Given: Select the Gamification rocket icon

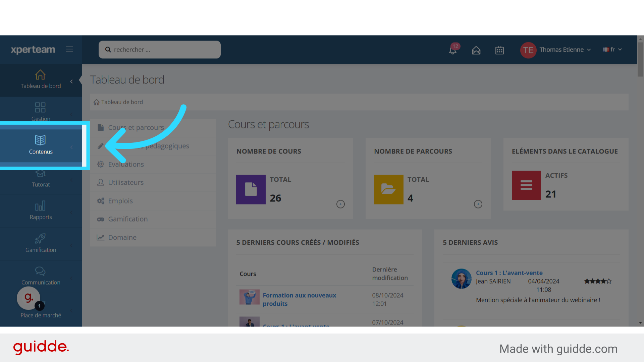Looking at the screenshot, I should [40, 238].
